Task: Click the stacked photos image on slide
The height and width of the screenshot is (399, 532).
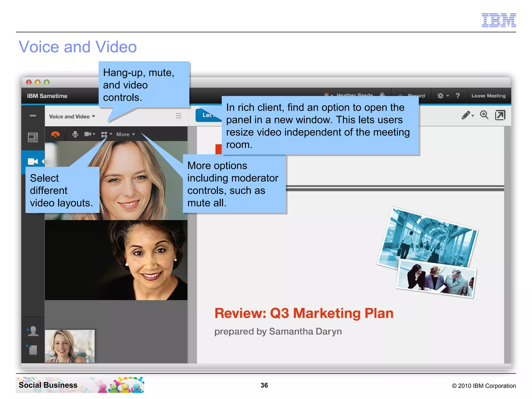Action: [428, 252]
